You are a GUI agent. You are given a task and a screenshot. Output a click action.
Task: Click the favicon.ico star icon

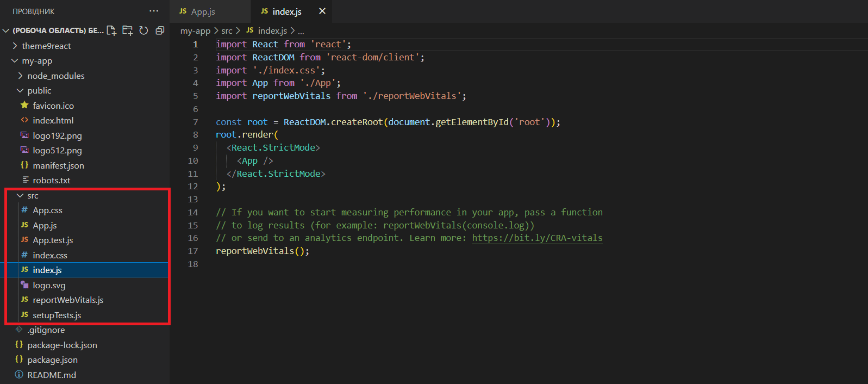[24, 106]
